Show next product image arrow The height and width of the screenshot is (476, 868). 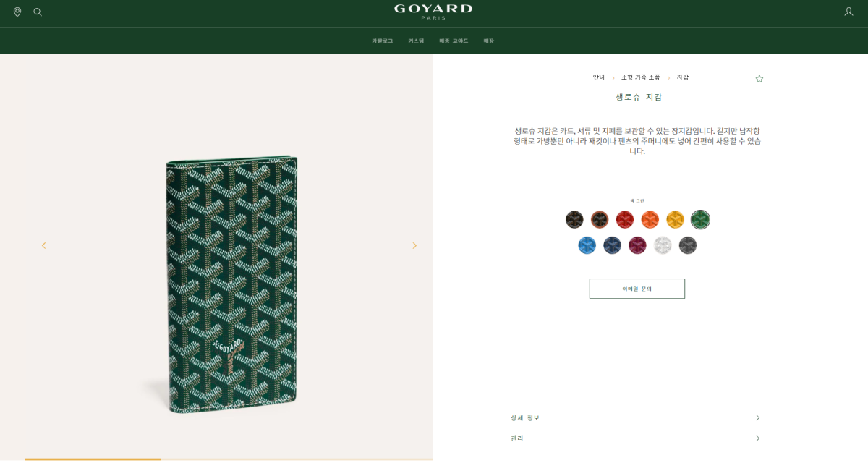coord(414,245)
